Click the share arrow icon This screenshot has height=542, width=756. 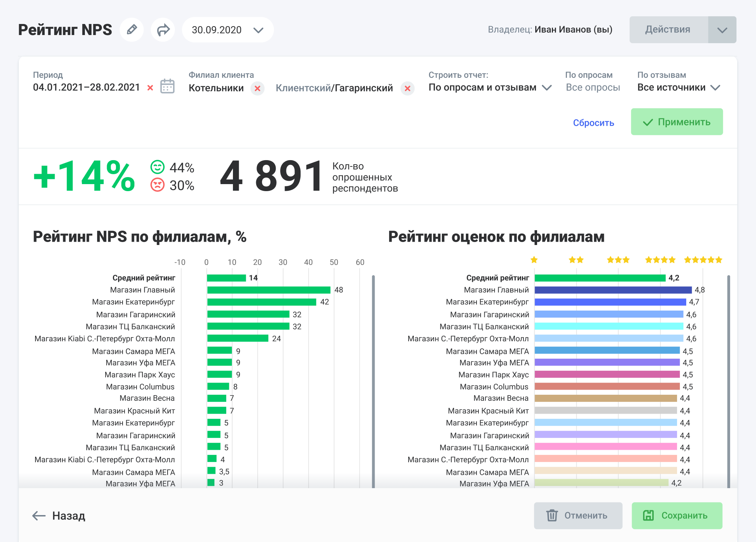[x=163, y=30]
